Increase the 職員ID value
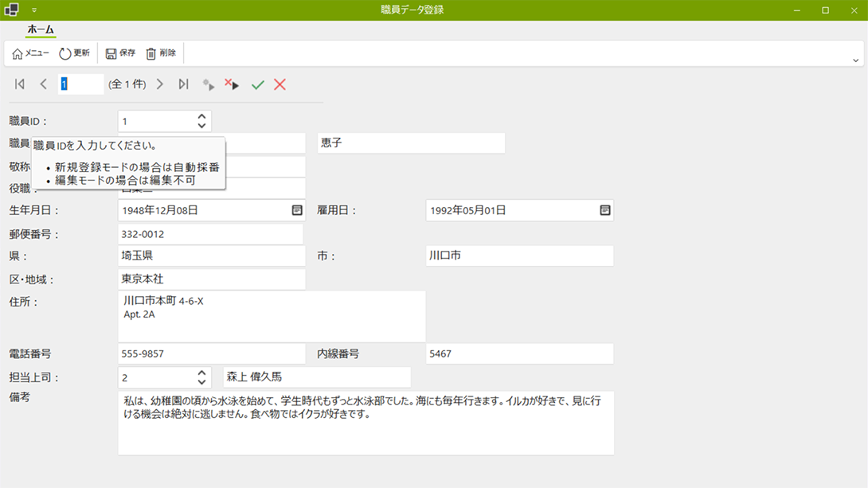 pyautogui.click(x=201, y=117)
